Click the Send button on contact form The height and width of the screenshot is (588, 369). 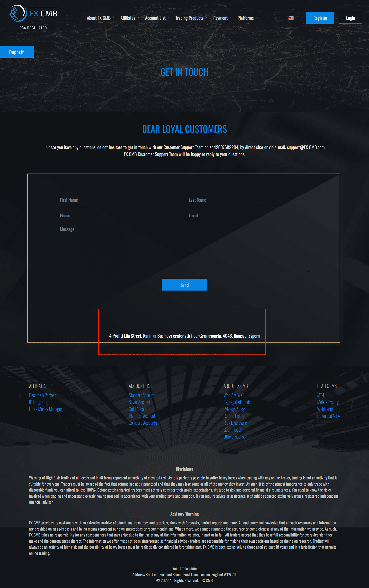[x=184, y=285]
